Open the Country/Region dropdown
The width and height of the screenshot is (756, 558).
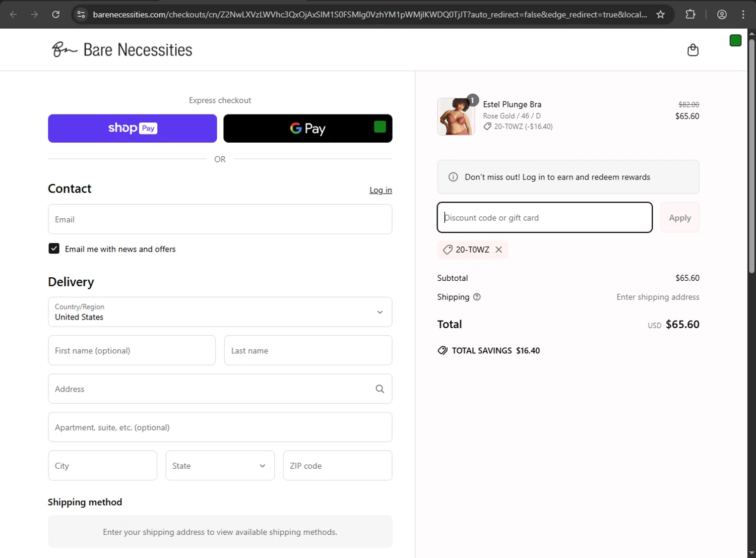(220, 312)
